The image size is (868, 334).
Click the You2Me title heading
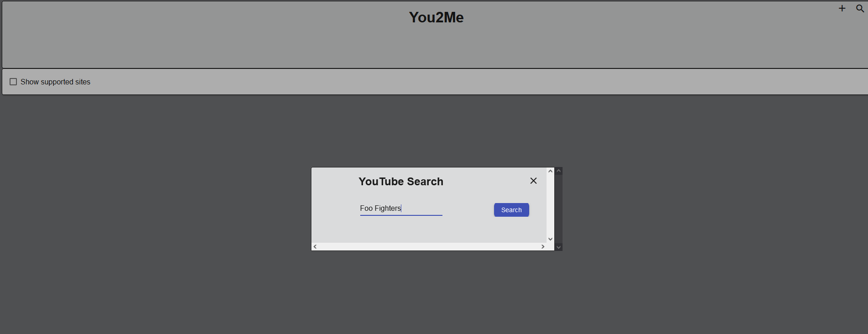(436, 17)
